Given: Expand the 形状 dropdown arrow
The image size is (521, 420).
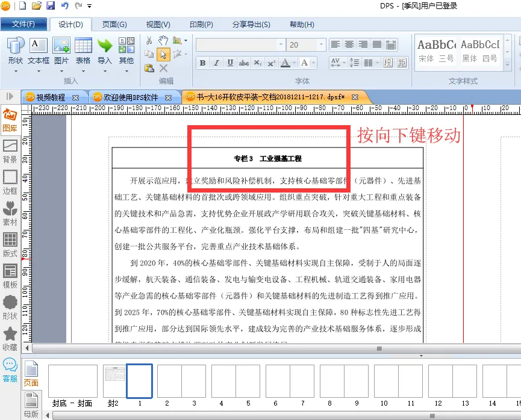Looking at the screenshot, I should [x=16, y=71].
